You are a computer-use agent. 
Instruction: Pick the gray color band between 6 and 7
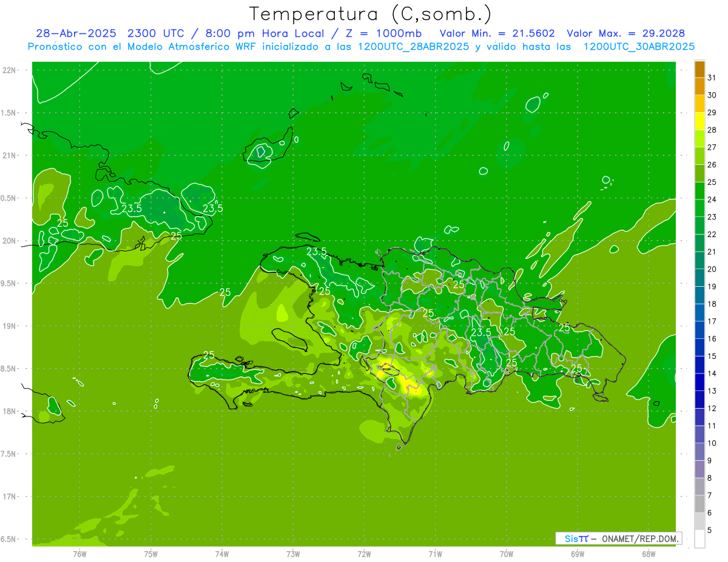(x=699, y=504)
